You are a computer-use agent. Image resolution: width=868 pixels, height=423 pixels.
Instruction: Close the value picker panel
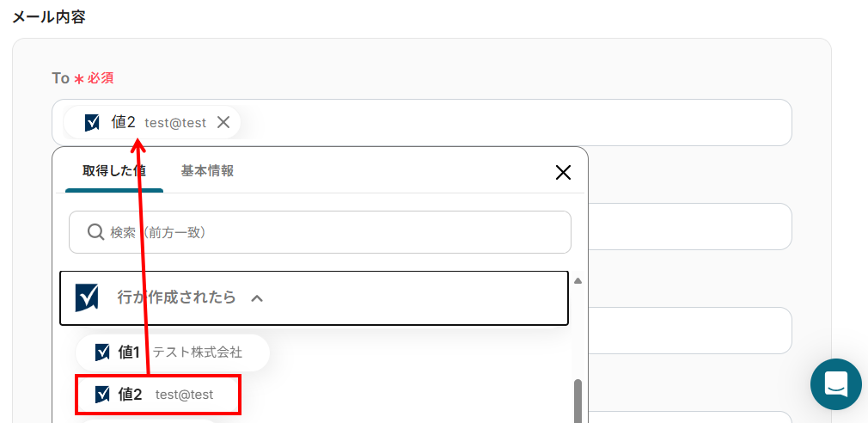click(563, 172)
